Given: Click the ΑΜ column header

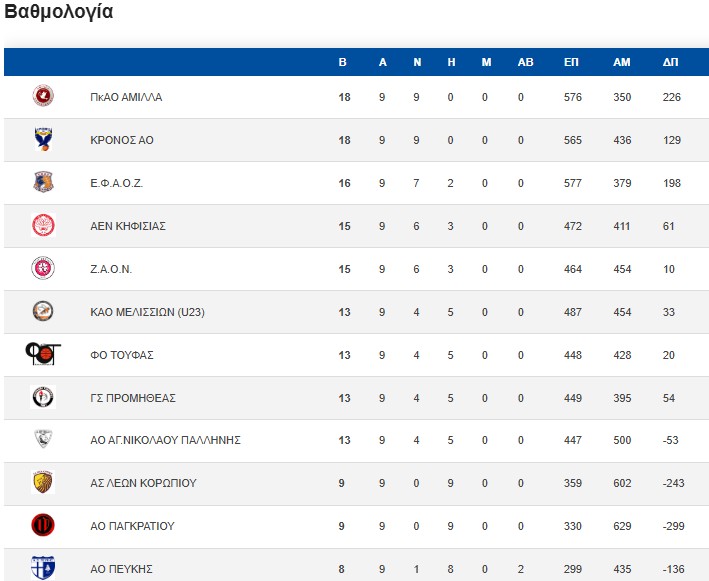Looking at the screenshot, I should click(622, 62).
